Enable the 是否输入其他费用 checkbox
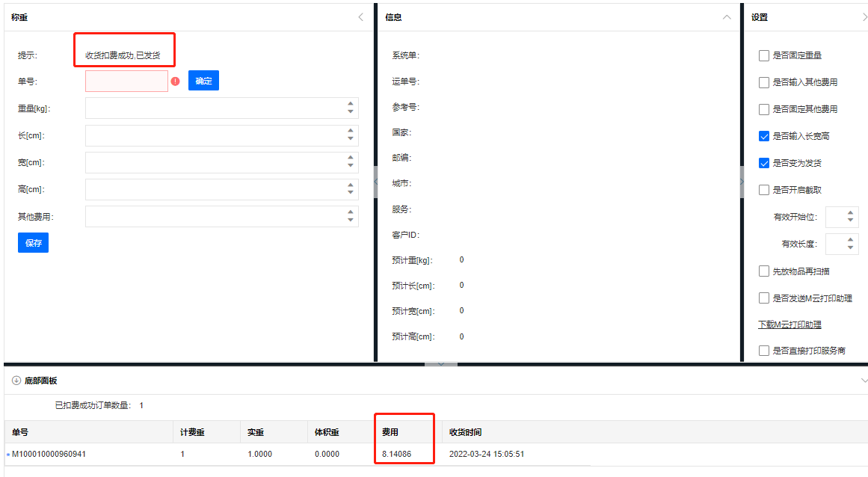The height and width of the screenshot is (477, 868). (764, 82)
